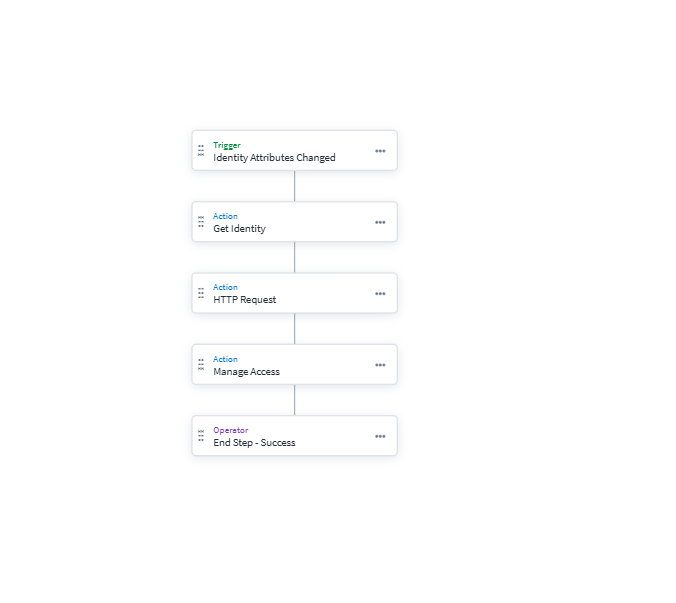The height and width of the screenshot is (603, 676).
Task: Click the Manage Access step's grip icon
Action: click(x=201, y=364)
